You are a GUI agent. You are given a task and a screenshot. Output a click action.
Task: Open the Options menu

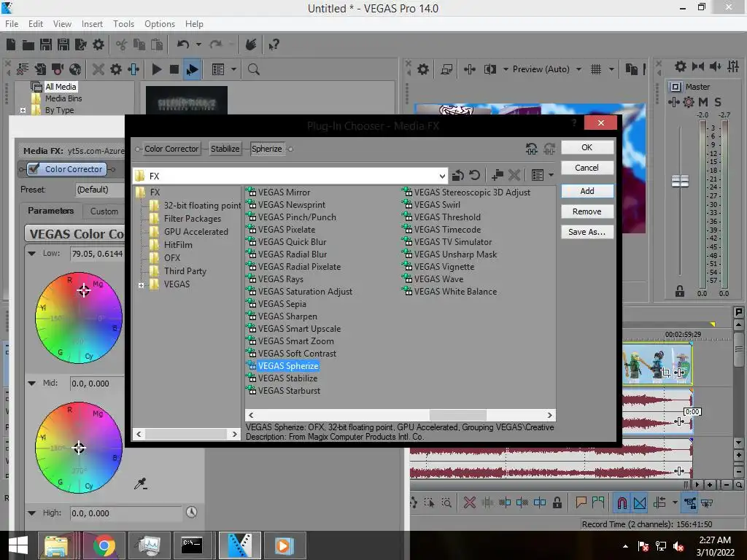160,24
